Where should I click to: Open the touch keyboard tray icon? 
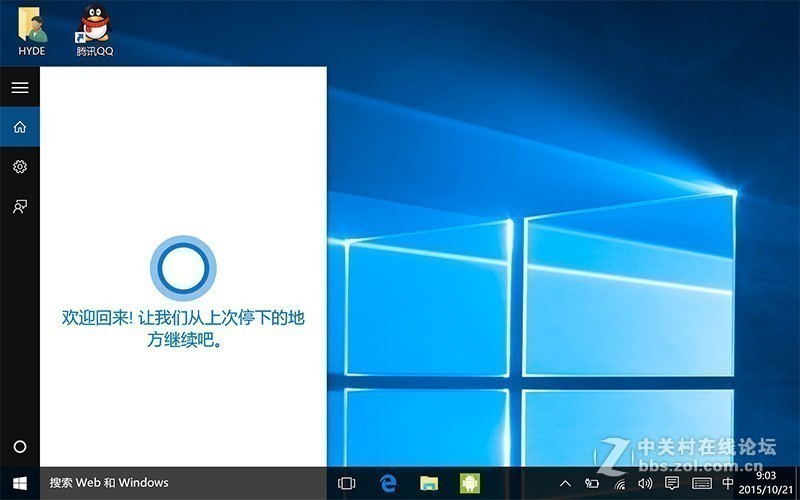tap(702, 483)
